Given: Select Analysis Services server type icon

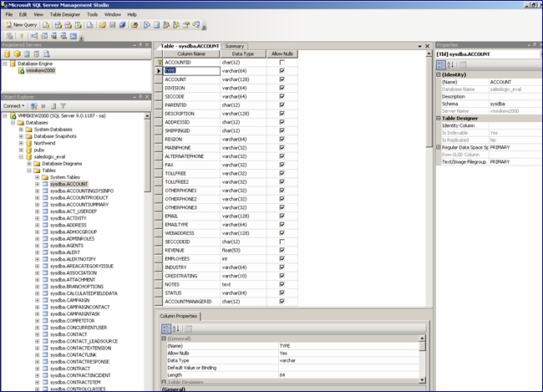Looking at the screenshot, I should point(17,54).
